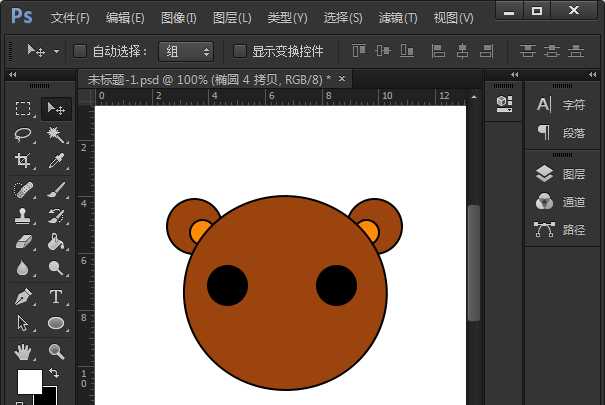Select the Lasso tool
This screenshot has width=605, height=405.
tap(23, 135)
